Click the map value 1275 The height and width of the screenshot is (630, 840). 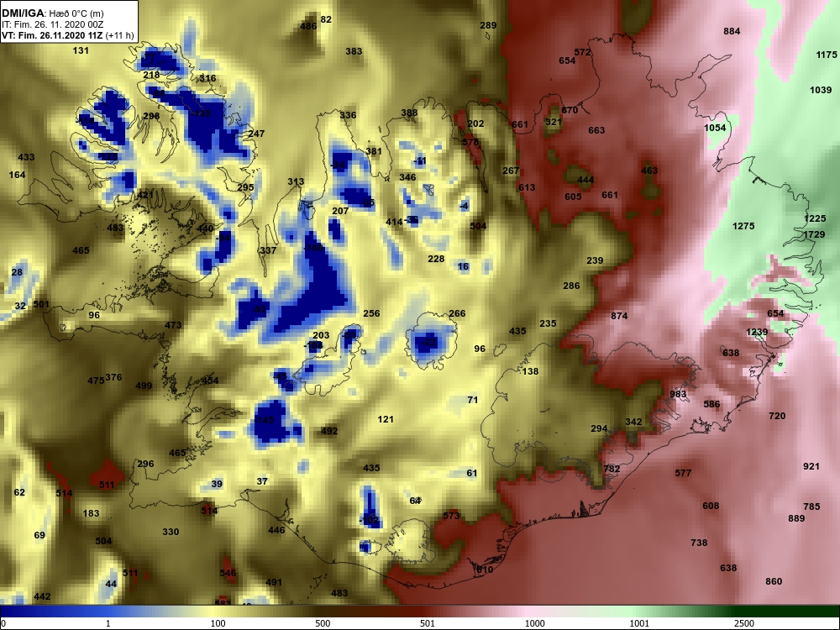(743, 226)
